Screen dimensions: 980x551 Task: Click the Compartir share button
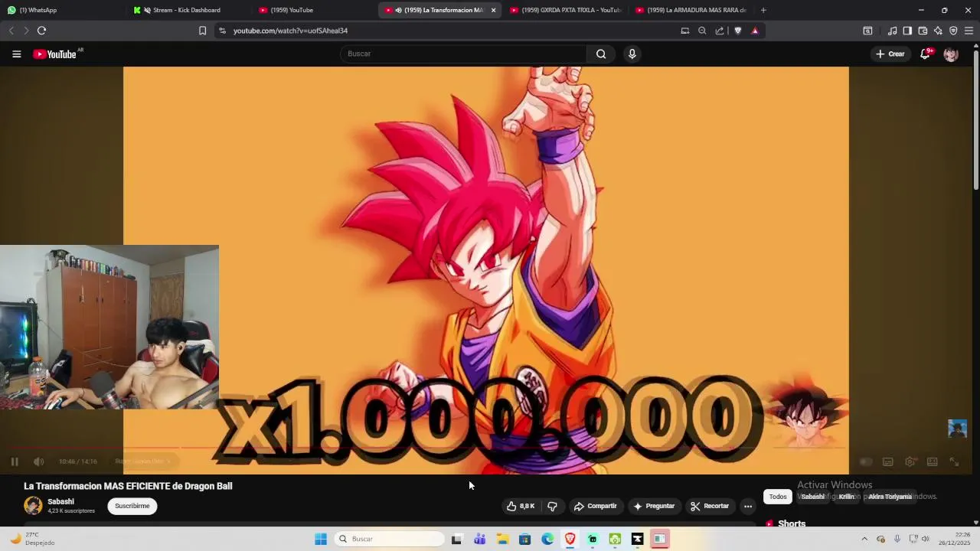point(596,506)
